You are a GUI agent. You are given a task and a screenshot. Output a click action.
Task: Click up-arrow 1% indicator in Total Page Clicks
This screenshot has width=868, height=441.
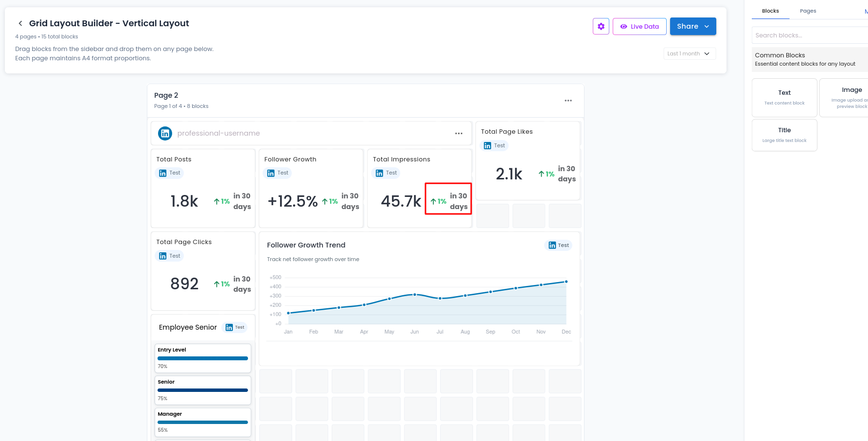[222, 284]
